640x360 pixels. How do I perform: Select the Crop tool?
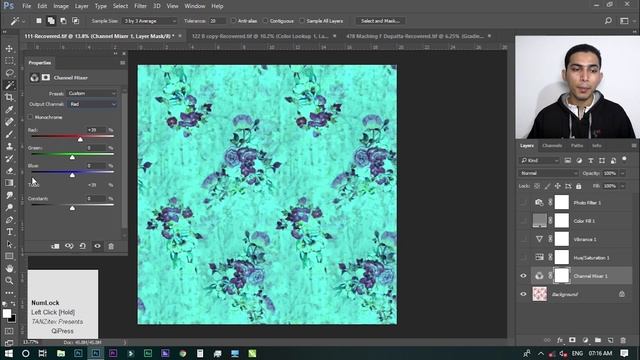(x=9, y=97)
